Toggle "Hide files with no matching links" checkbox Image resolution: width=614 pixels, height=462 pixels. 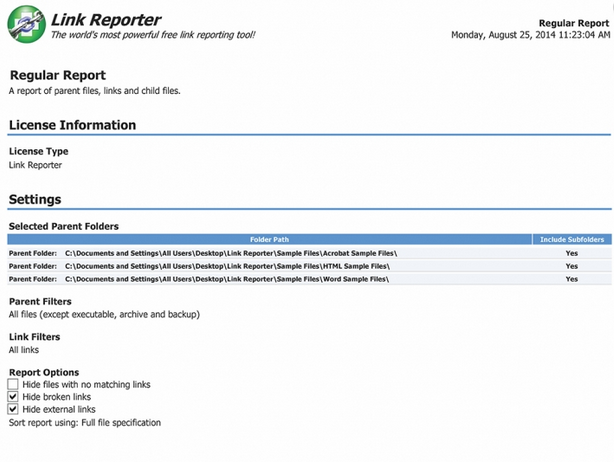(x=13, y=384)
